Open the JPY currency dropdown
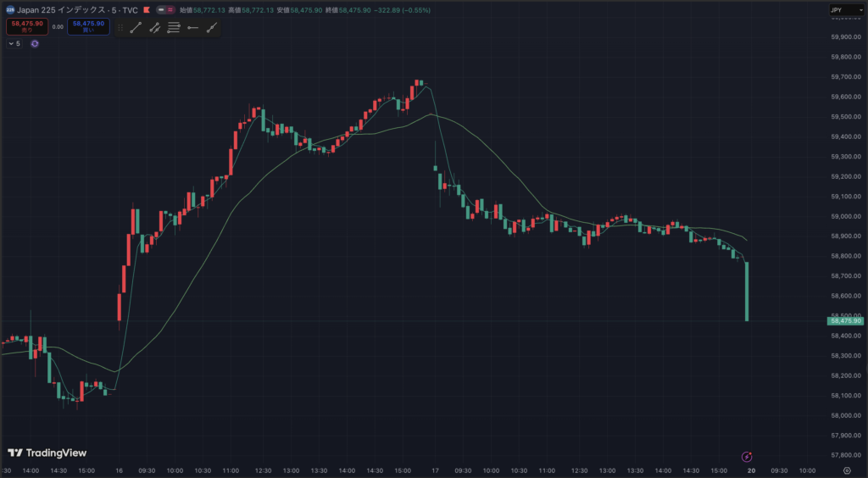The width and height of the screenshot is (868, 478). coord(844,10)
